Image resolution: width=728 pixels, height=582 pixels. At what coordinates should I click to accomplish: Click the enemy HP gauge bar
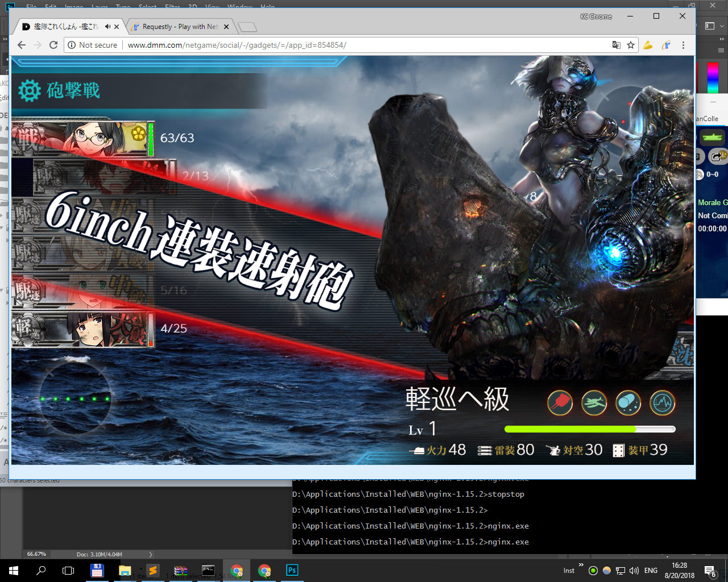point(590,429)
